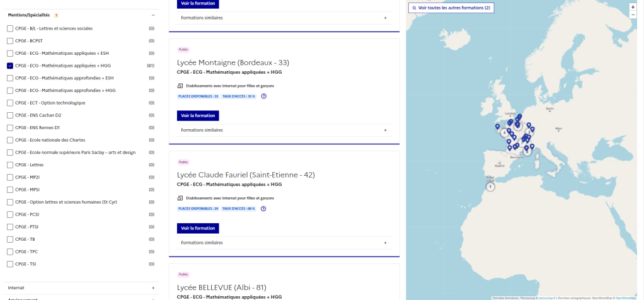The height and width of the screenshot is (300, 644).
Task: Select the CPGE - Lettres filter label
Action: coord(28,164)
